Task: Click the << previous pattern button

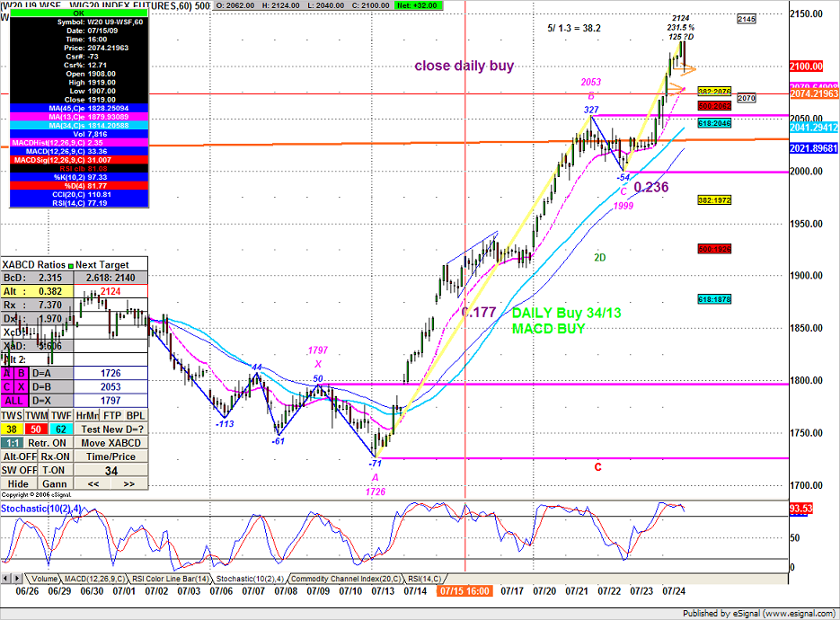Action: 93,484
